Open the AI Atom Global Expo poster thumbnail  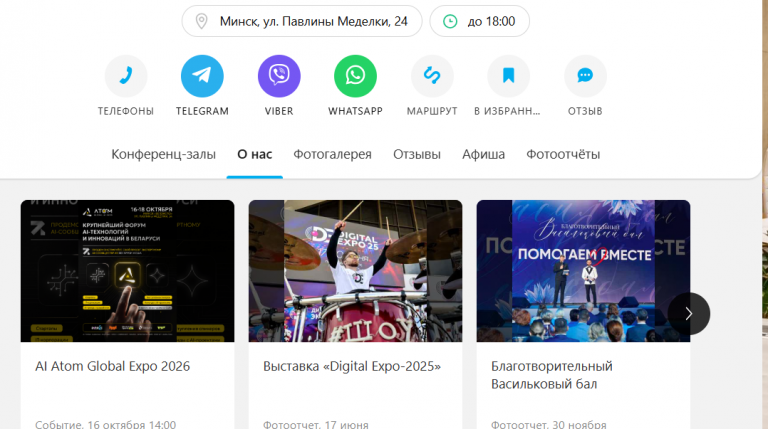point(127,271)
